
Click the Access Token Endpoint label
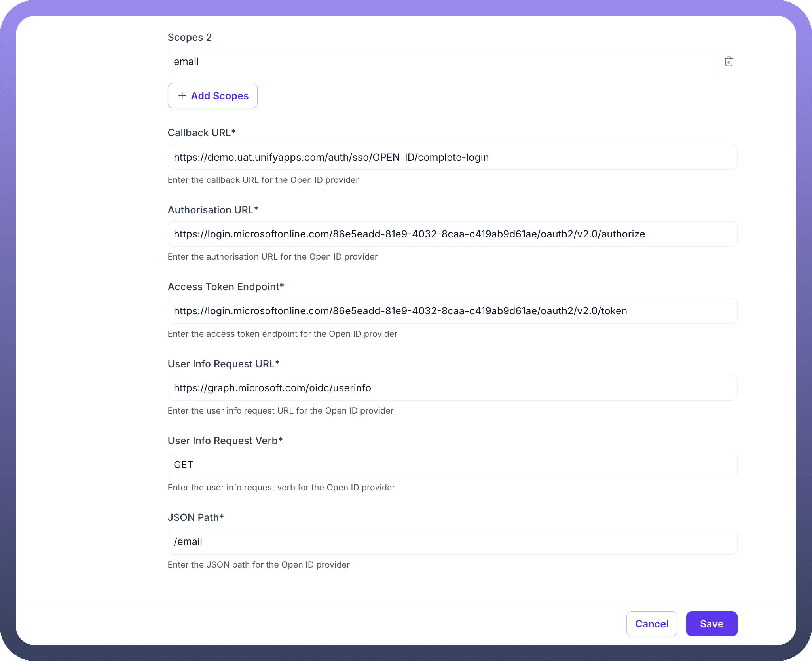(x=226, y=287)
